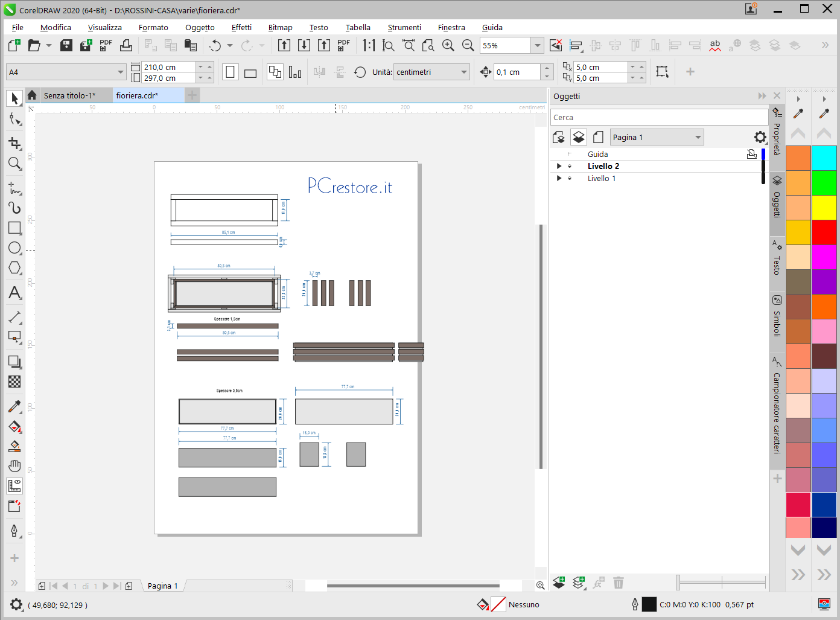Viewport: 840px width, 620px height.
Task: Open the Objects panel options gear
Action: click(x=760, y=137)
